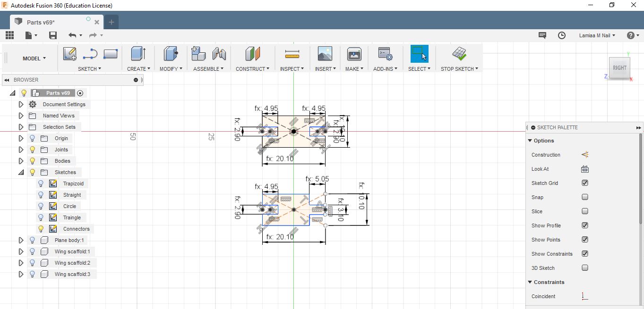Click the Construct plane icon
The image size is (644, 309).
pos(253,54)
